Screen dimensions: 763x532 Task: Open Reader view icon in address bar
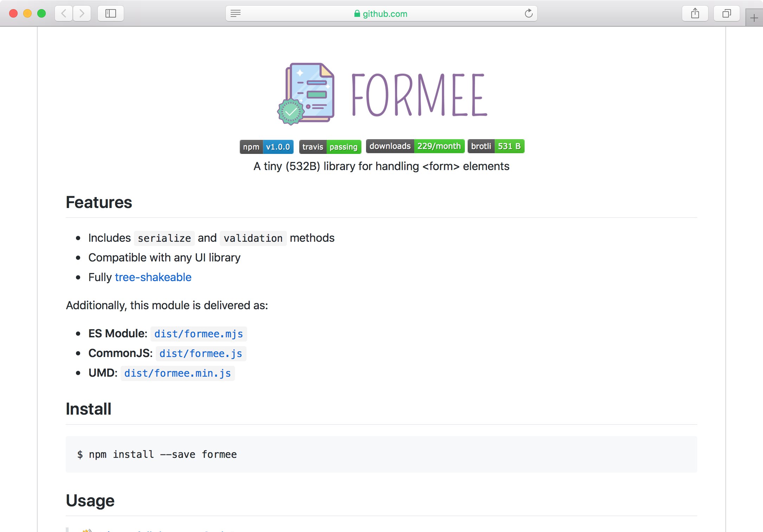pyautogui.click(x=236, y=13)
